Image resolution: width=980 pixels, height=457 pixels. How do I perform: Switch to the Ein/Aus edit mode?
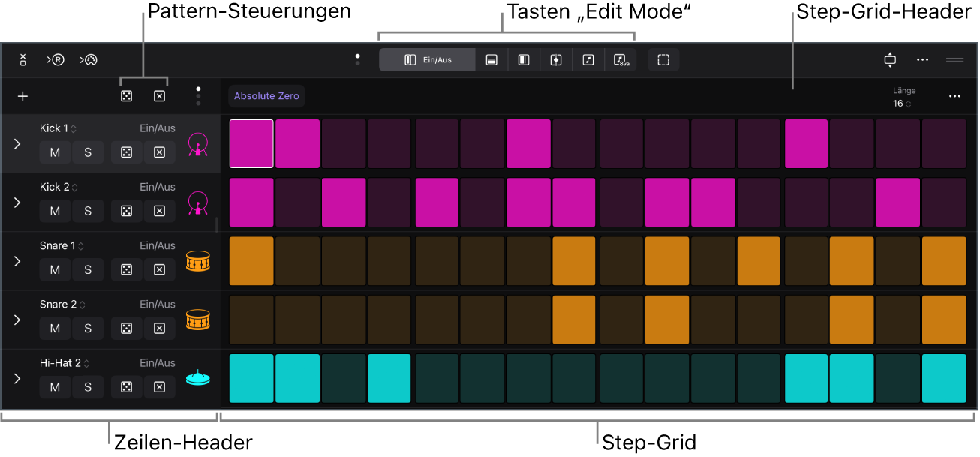tap(427, 59)
